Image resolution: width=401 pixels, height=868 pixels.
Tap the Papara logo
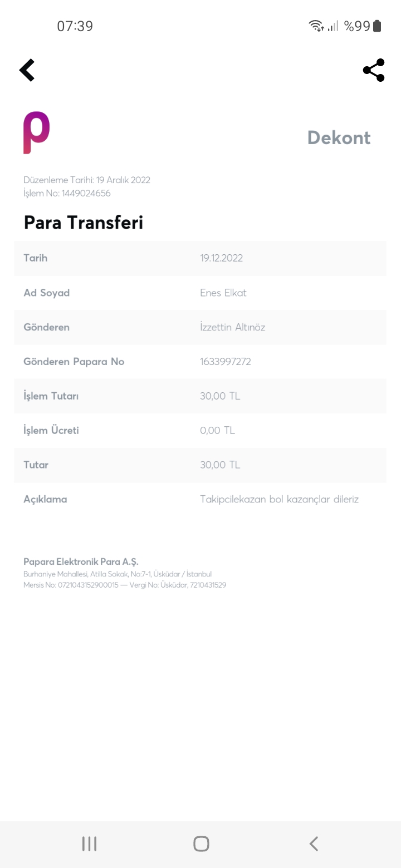coord(36,132)
